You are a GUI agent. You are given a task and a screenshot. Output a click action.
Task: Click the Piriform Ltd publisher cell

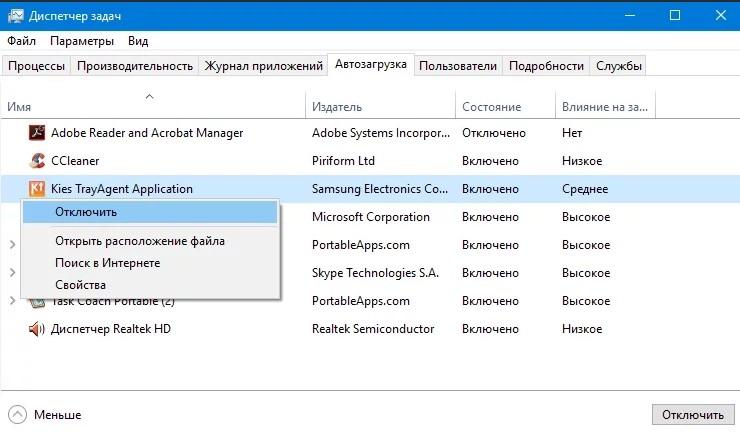[343, 160]
